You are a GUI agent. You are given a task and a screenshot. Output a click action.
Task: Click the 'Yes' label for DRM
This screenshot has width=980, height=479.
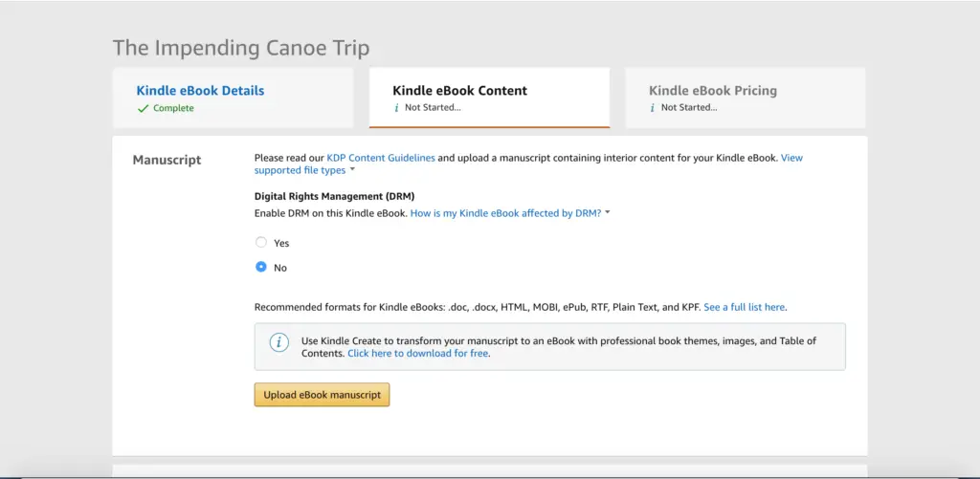[x=281, y=243]
